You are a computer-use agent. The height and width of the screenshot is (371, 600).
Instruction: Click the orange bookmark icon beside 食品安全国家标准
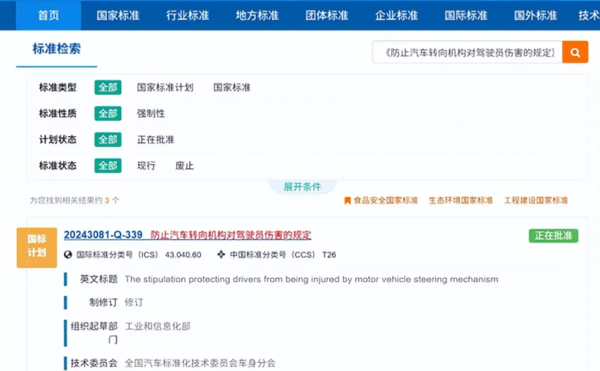pos(347,200)
